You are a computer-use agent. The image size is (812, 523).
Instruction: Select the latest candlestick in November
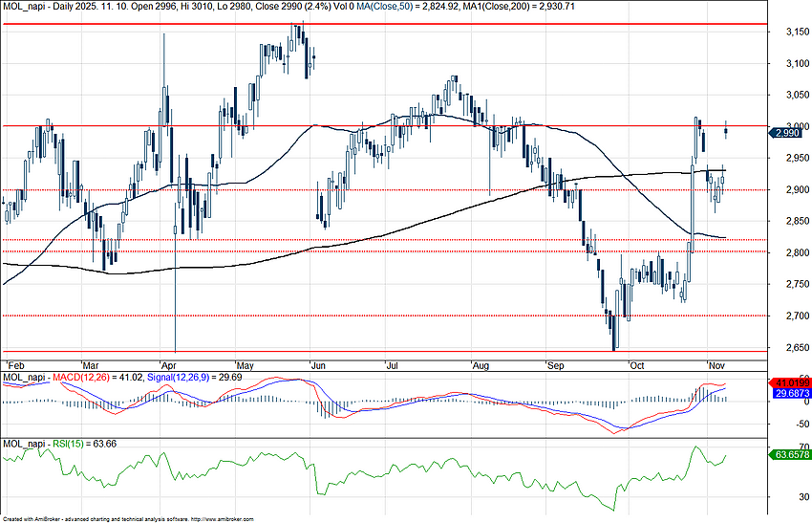(726, 132)
